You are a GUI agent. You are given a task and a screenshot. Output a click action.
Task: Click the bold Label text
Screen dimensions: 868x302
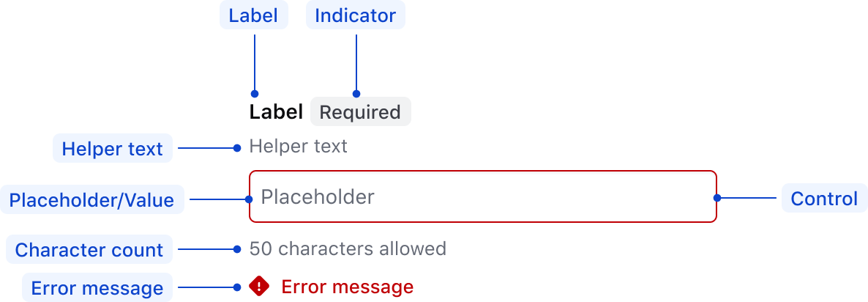coord(276,112)
